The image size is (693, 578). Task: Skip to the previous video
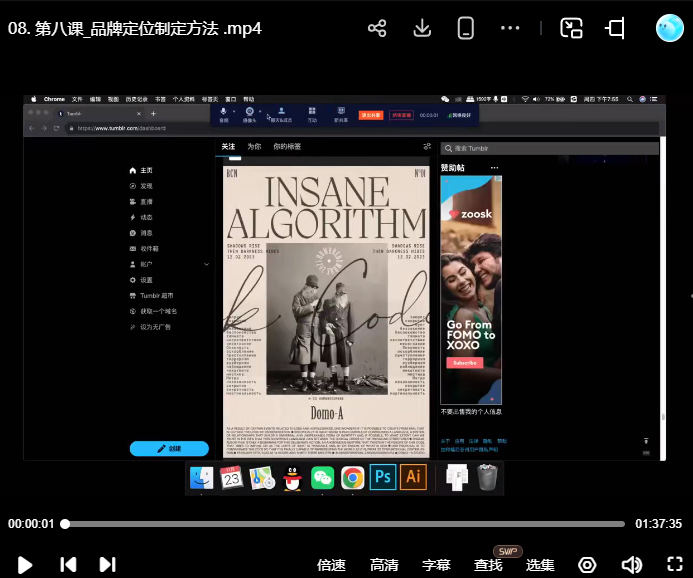coord(68,565)
